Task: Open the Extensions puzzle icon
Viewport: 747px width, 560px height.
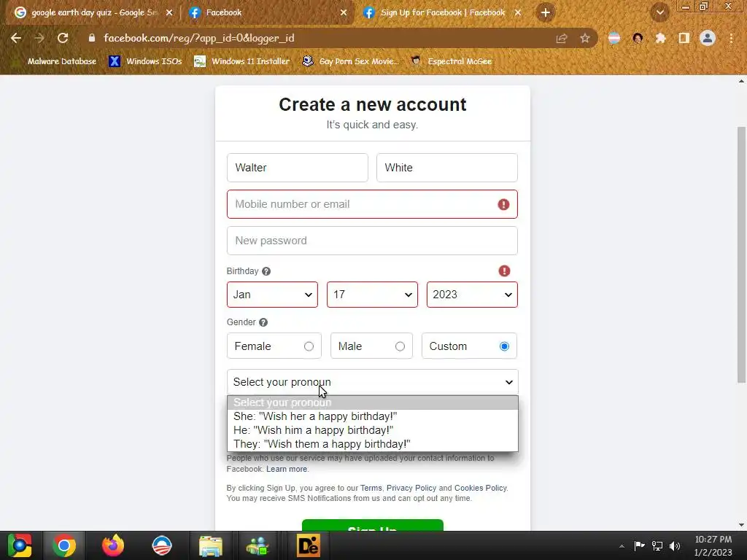Action: [x=661, y=38]
